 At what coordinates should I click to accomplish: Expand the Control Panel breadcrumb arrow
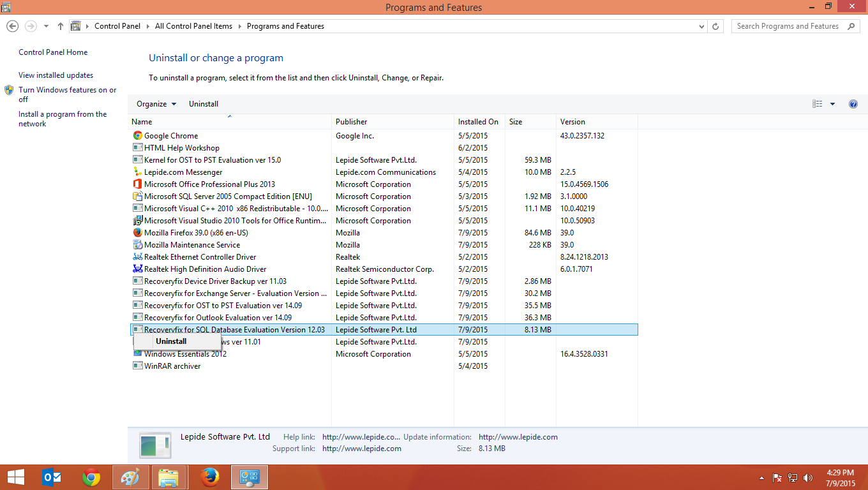149,26
